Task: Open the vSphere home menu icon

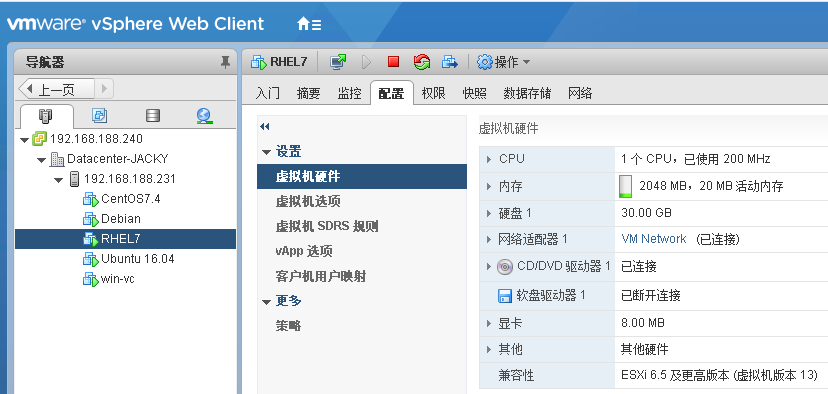Action: click(x=309, y=24)
